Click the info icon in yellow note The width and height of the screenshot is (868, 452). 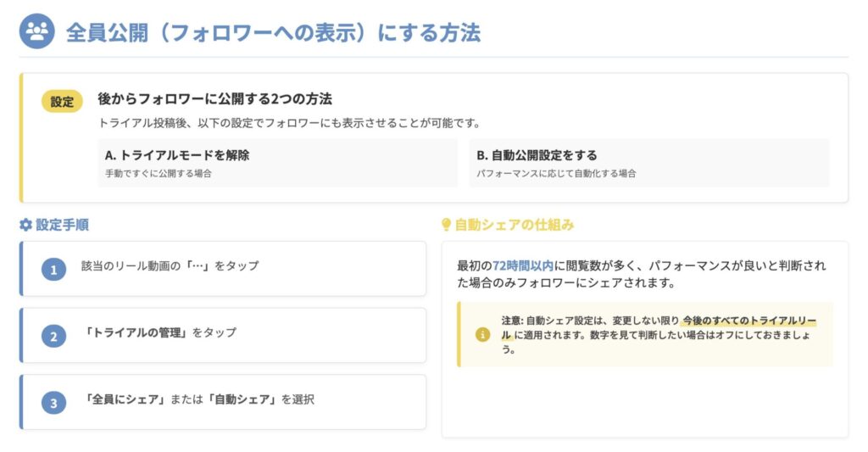482,334
